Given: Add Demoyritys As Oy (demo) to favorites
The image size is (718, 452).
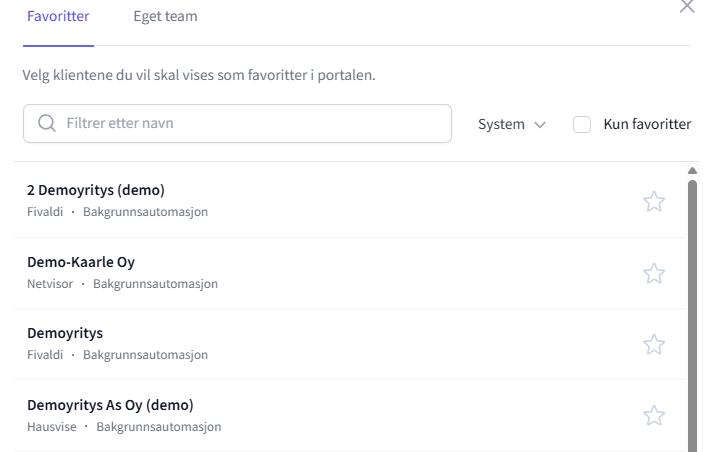Looking at the screenshot, I should 654,416.
